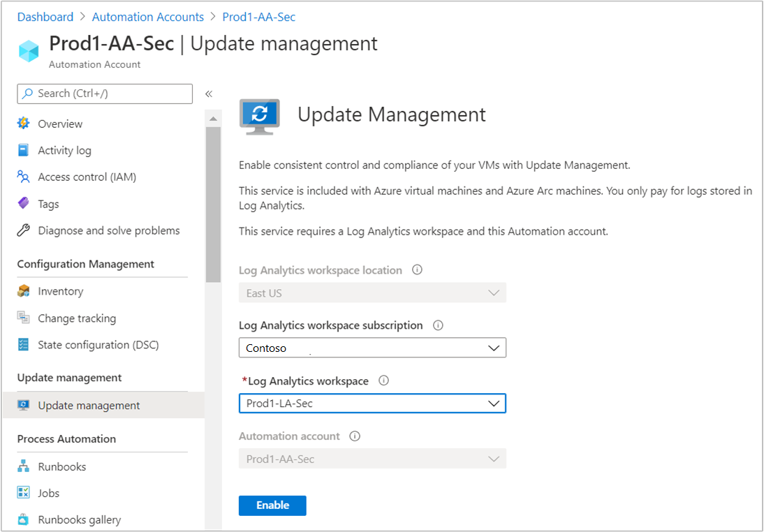Click the Tags icon in the sidebar

(x=23, y=203)
